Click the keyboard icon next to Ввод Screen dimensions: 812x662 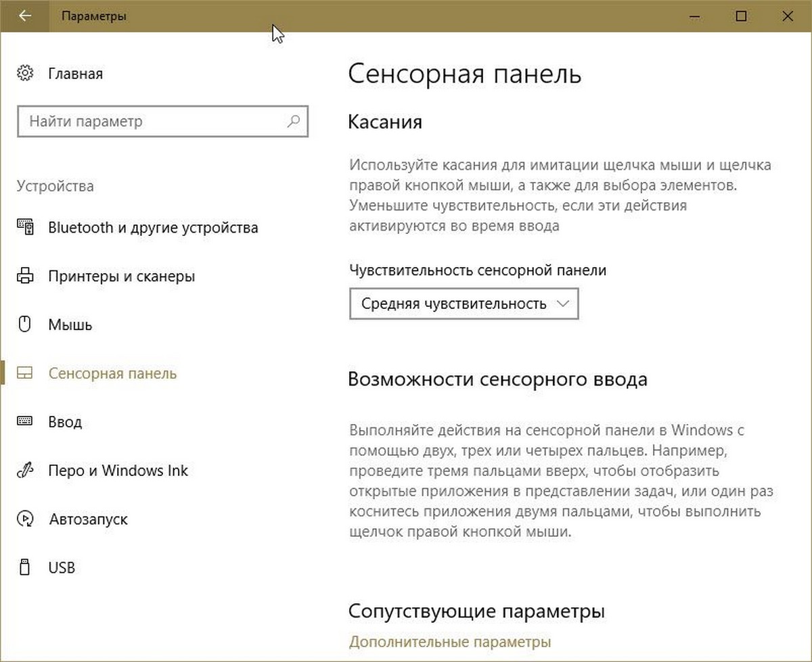coord(25,422)
